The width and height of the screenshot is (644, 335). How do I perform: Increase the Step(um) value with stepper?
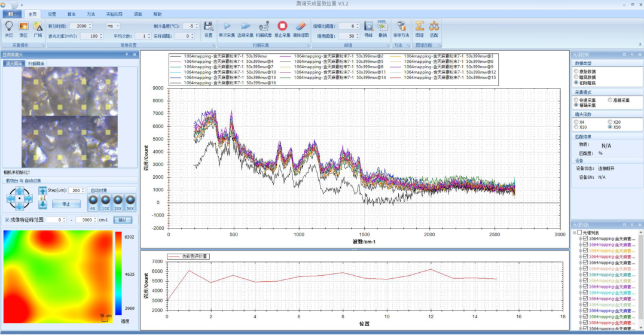83,188
